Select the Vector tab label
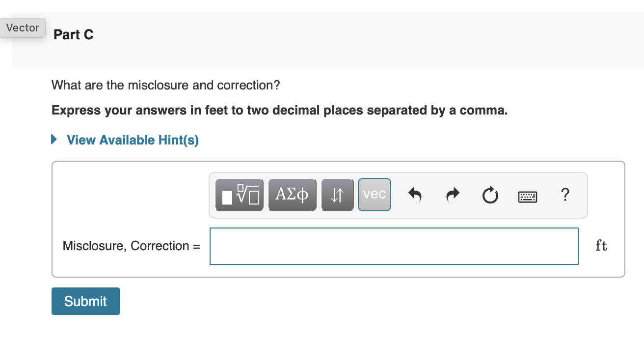This screenshot has height=342, width=644. [x=23, y=28]
